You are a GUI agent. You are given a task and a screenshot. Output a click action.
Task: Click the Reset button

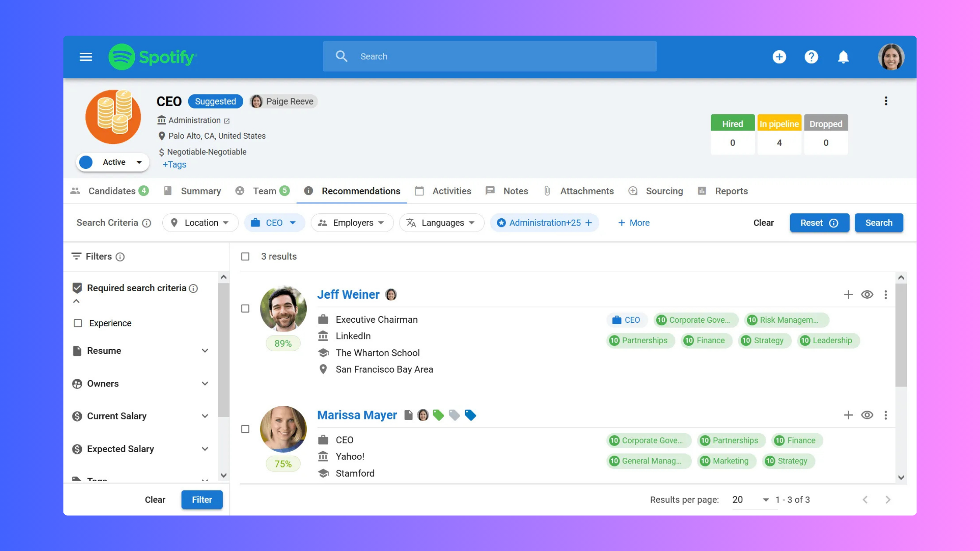[819, 223]
